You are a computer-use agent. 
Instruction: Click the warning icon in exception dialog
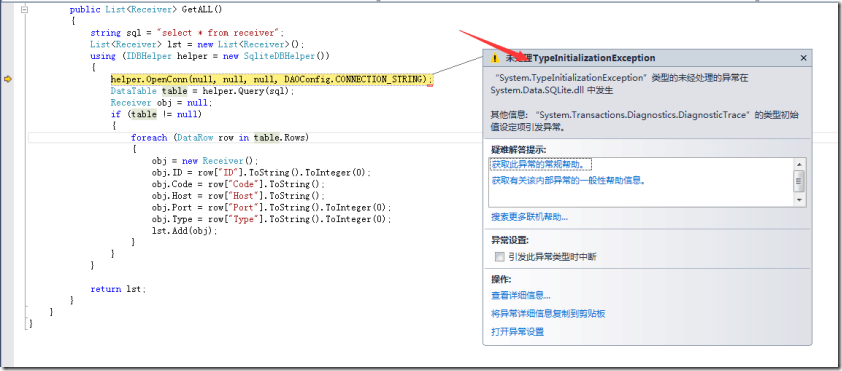click(x=495, y=58)
